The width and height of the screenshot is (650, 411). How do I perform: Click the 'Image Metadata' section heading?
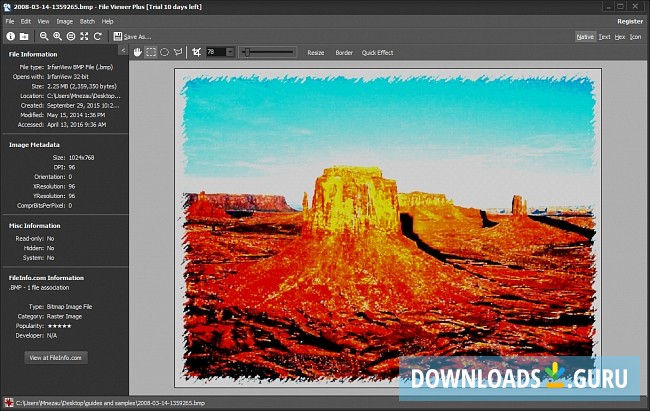click(34, 145)
